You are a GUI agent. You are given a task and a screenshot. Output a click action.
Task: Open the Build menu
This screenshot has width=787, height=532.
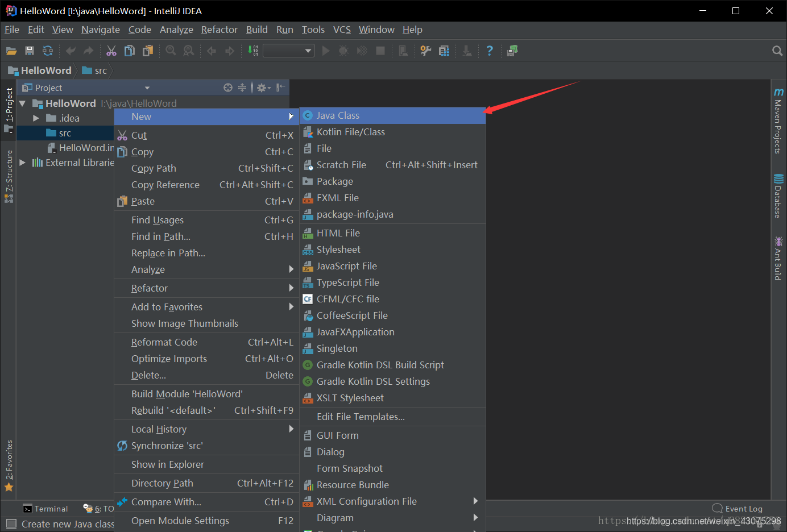(256, 30)
